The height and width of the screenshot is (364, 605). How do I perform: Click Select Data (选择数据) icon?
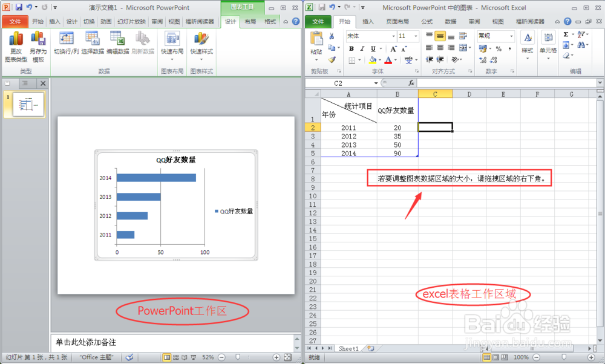point(93,39)
